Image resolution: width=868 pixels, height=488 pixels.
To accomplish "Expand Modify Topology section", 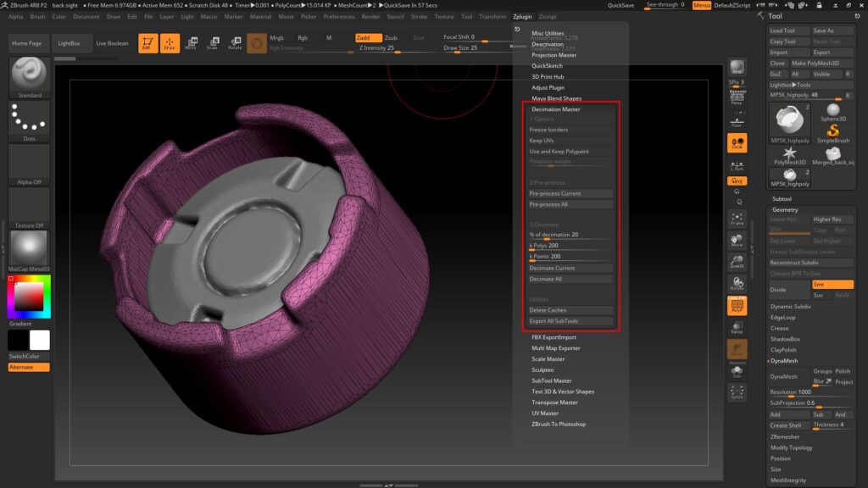I will [x=792, y=447].
